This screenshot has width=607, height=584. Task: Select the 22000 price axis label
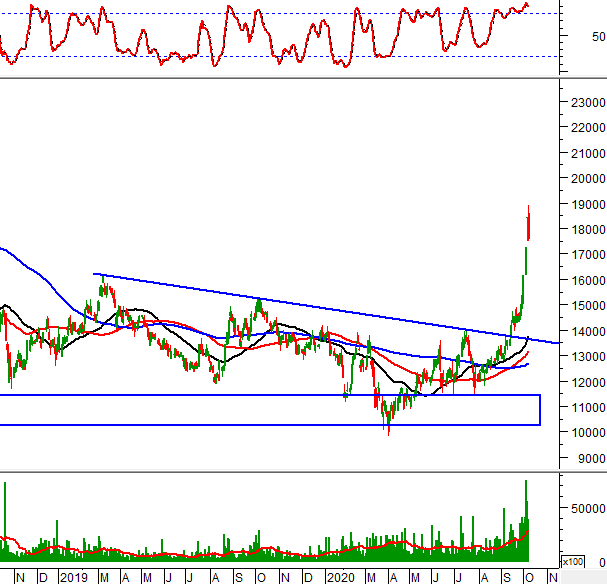[588, 127]
